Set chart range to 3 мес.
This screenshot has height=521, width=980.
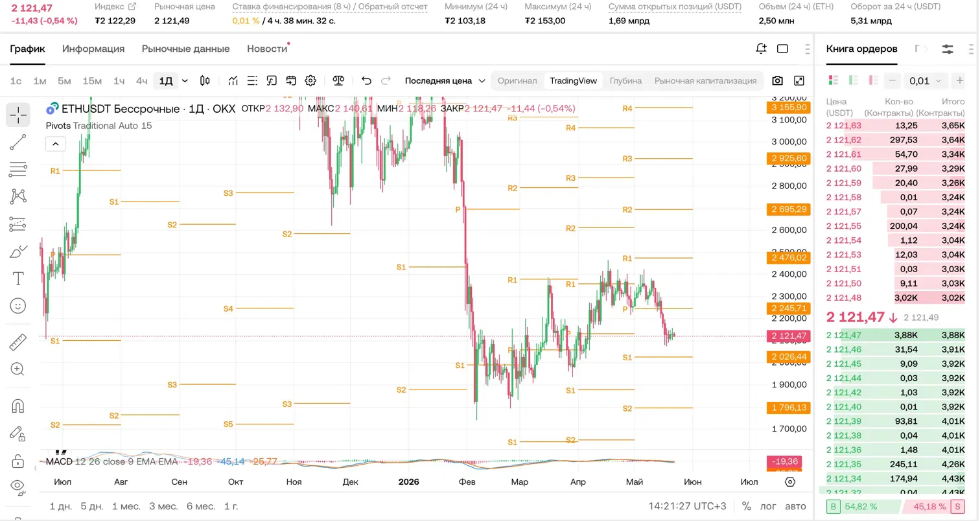click(163, 506)
